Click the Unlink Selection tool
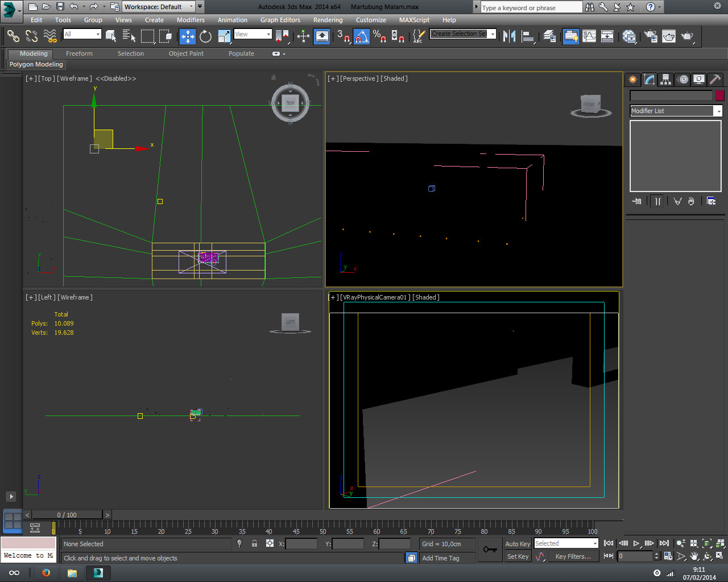Viewport: 728px width, 582px height. (32, 36)
